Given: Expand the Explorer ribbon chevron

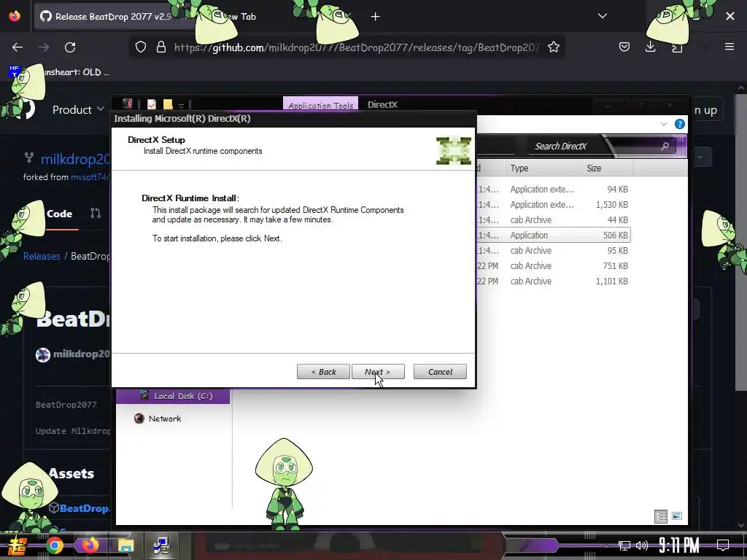Looking at the screenshot, I should click(664, 124).
